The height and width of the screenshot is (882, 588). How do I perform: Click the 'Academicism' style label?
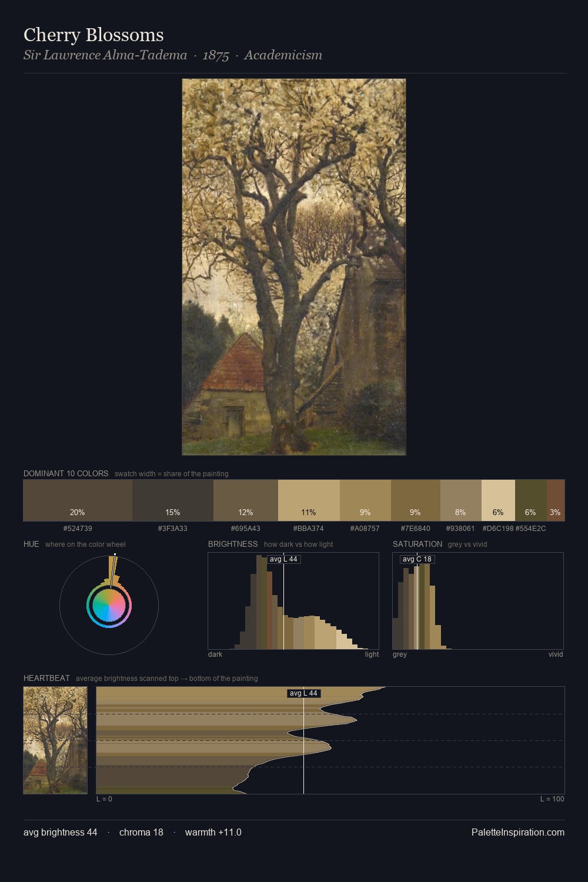pos(283,55)
